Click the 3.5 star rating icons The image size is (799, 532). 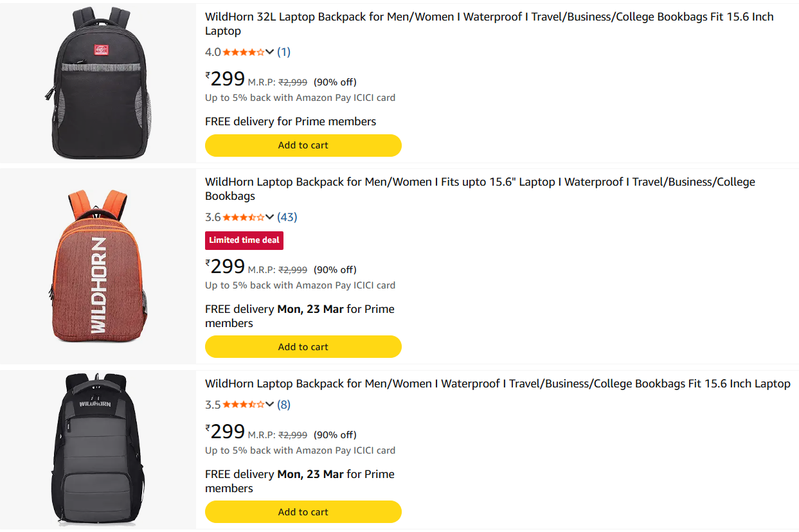(x=243, y=405)
